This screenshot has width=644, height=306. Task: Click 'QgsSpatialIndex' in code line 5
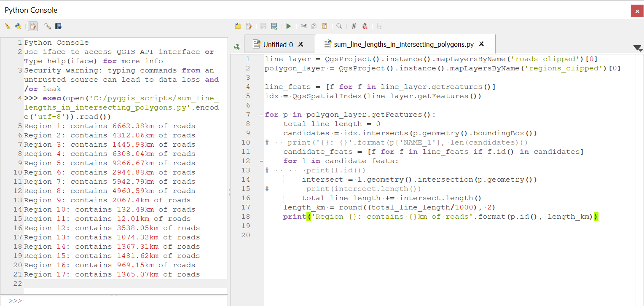coord(327,96)
